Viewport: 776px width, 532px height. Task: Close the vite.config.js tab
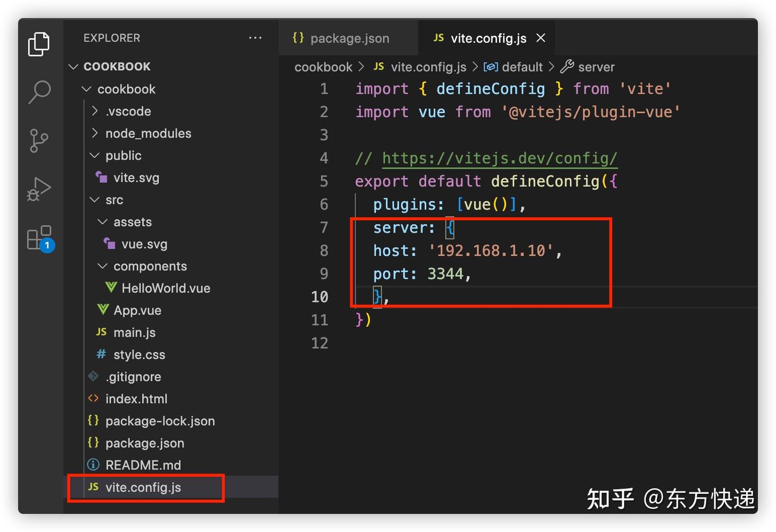point(541,38)
